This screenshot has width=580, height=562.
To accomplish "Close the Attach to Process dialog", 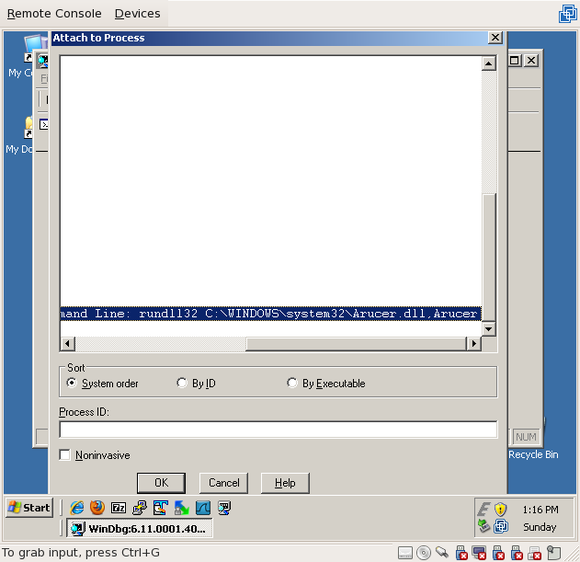I will click(x=495, y=37).
